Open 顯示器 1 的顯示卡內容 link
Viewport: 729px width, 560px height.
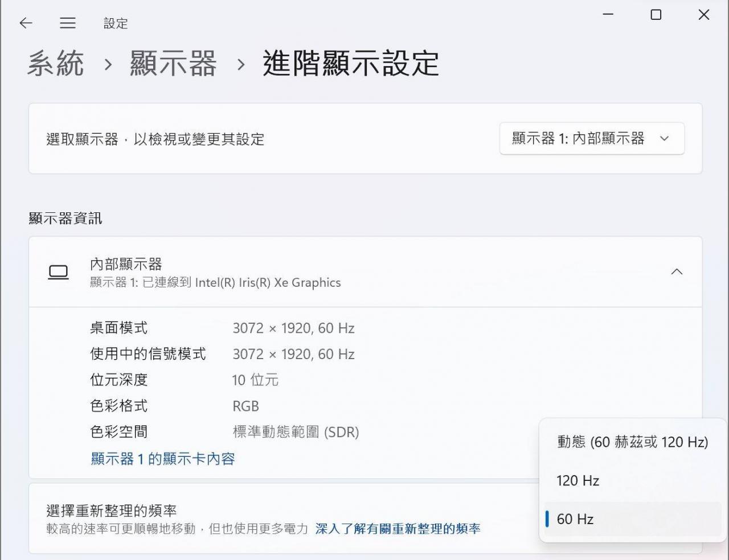point(163,459)
